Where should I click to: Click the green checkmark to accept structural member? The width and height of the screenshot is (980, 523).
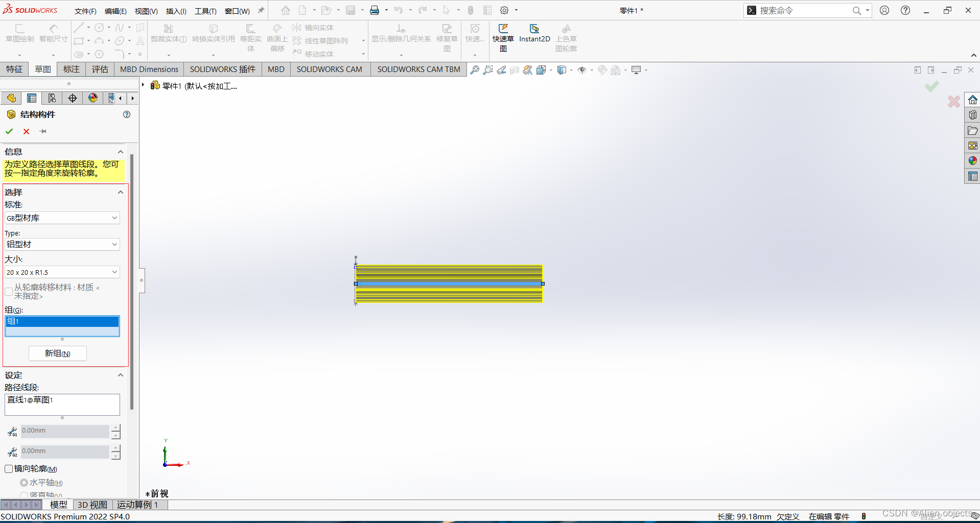pos(9,131)
